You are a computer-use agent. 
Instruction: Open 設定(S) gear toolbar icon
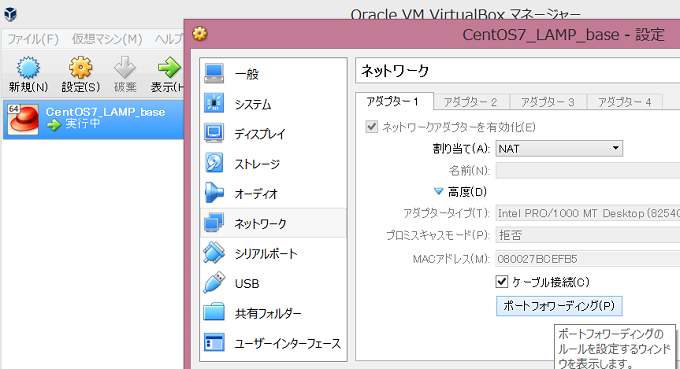click(81, 68)
